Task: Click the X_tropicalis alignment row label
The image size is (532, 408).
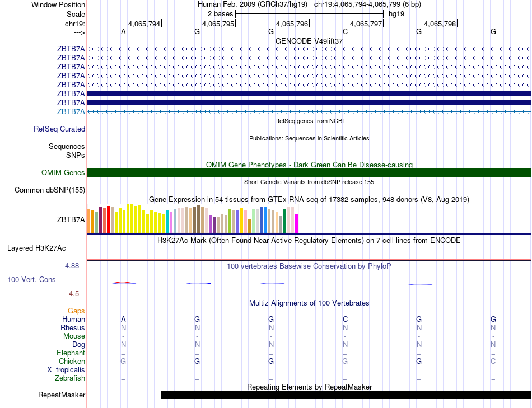Action: (x=66, y=370)
